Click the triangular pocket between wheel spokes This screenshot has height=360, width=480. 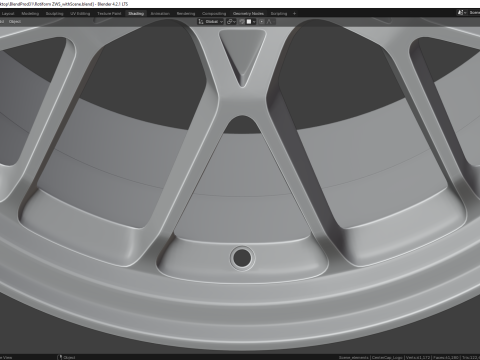point(242,57)
